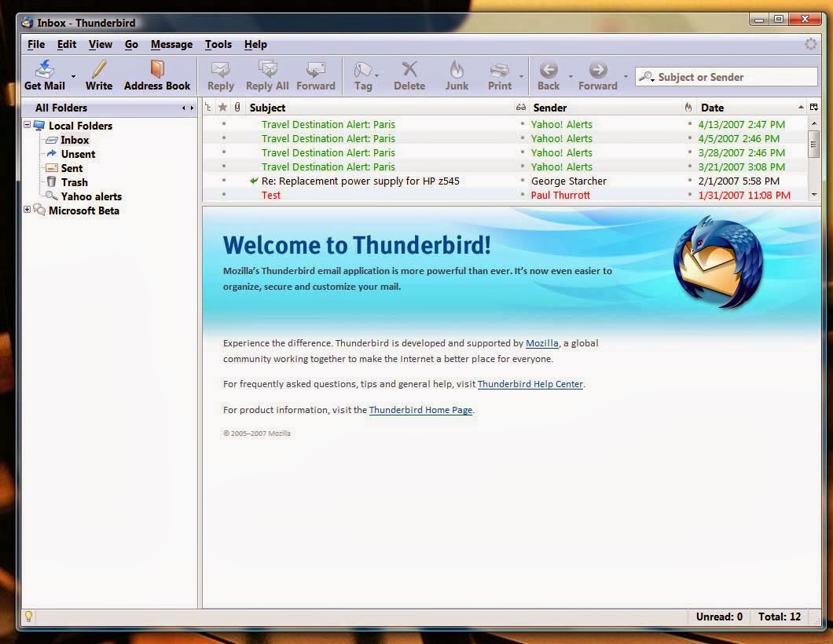Image resolution: width=833 pixels, height=644 pixels.
Task: Click the lightbulb icon in the status bar
Action: tap(29, 617)
